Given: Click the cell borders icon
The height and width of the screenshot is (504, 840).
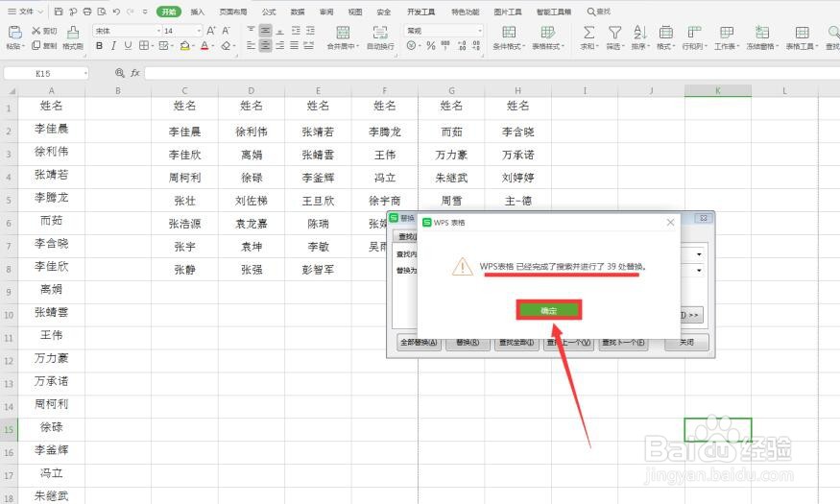Looking at the screenshot, I should (x=144, y=46).
